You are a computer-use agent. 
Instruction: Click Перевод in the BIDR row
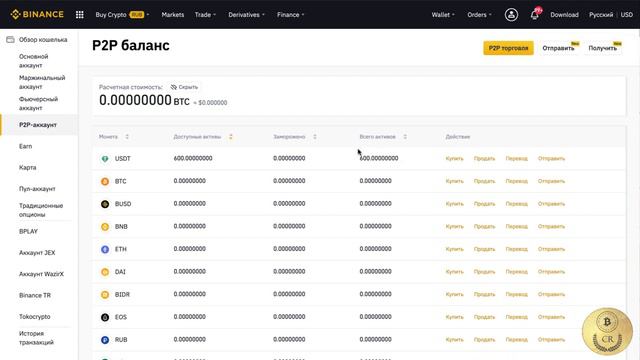point(516,294)
